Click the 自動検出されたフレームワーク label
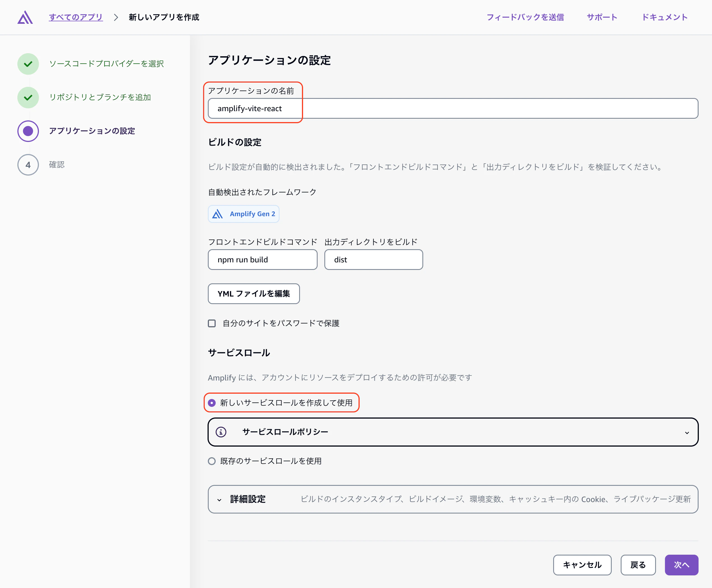712x588 pixels. tap(262, 192)
